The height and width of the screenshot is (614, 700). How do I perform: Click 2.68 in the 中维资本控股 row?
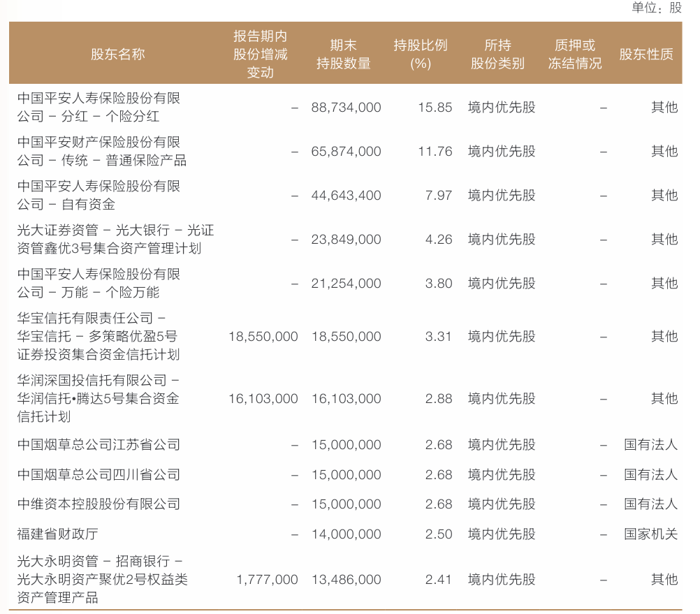tap(439, 504)
